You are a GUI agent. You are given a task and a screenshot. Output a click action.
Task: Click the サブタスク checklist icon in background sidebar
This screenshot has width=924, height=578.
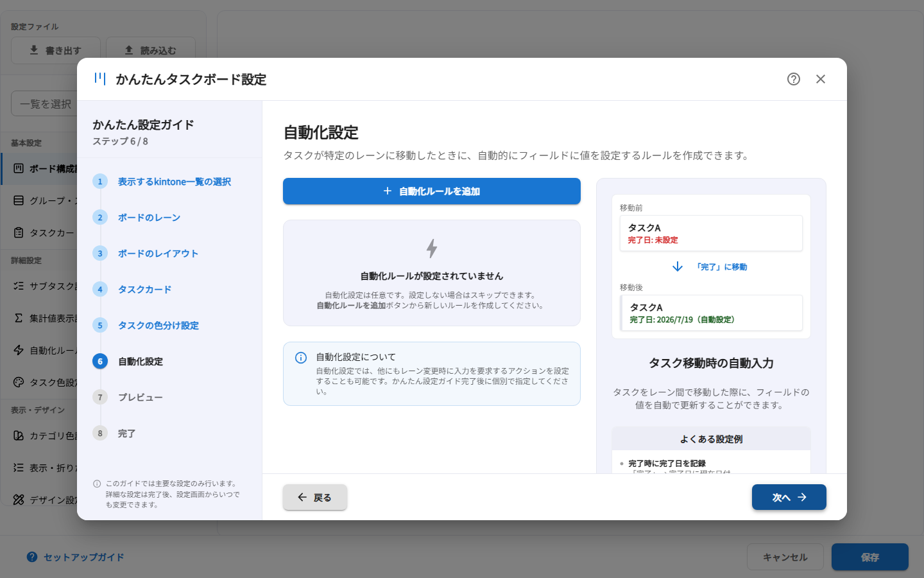point(19,286)
